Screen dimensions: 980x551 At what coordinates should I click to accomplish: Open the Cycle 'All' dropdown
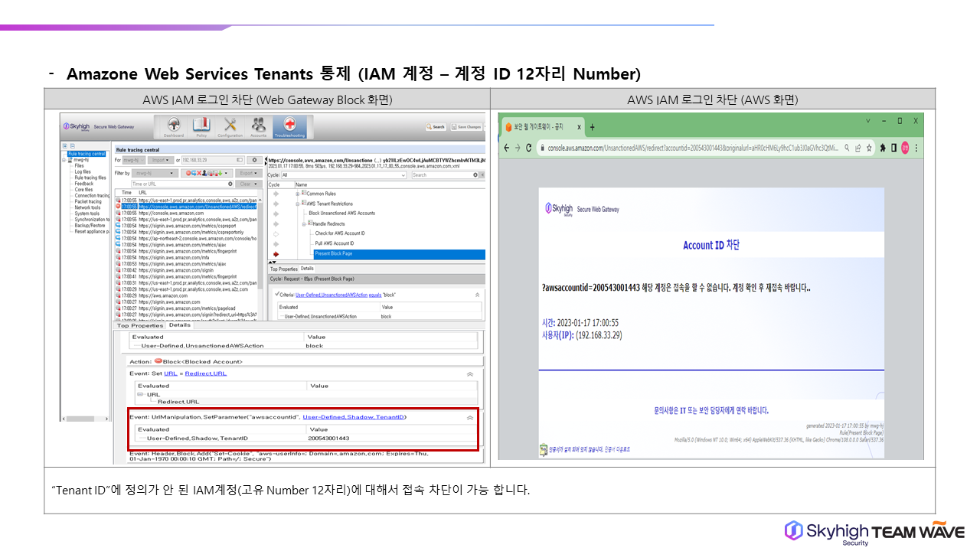344,175
